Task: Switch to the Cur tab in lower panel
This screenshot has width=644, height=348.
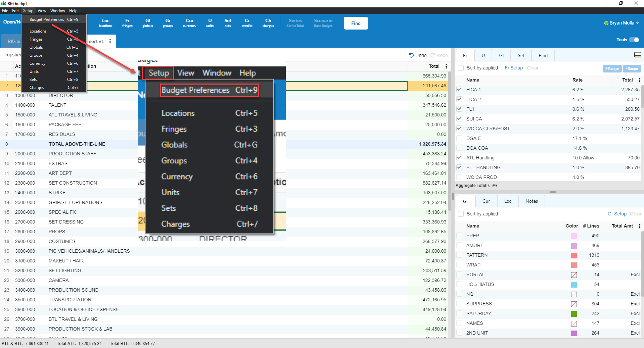Action: coord(486,201)
